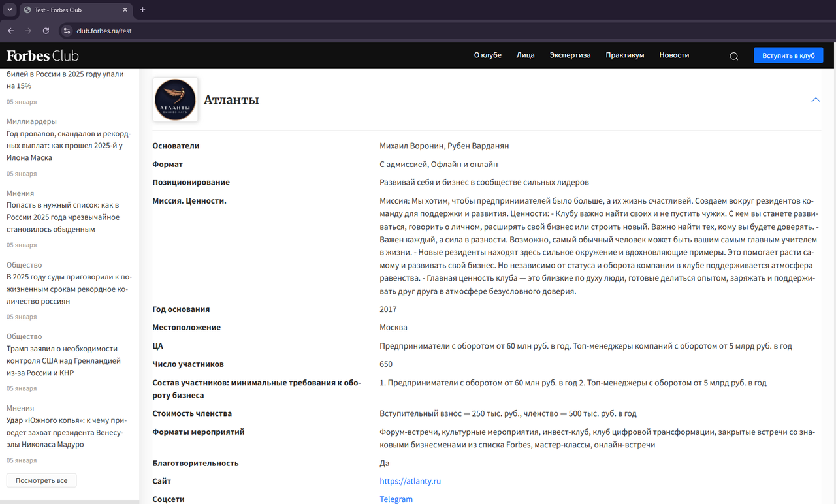The height and width of the screenshot is (504, 836).
Task: Open the О клубе menu item
Action: coord(488,55)
